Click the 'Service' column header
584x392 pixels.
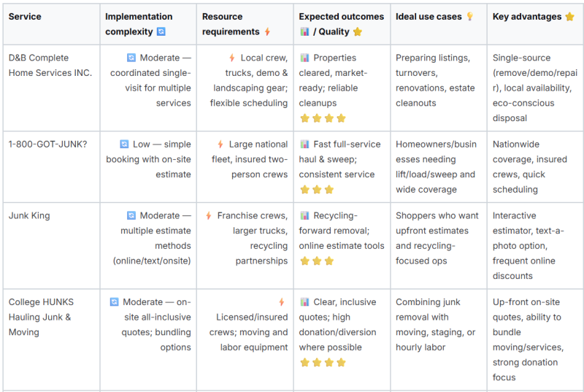(x=51, y=24)
